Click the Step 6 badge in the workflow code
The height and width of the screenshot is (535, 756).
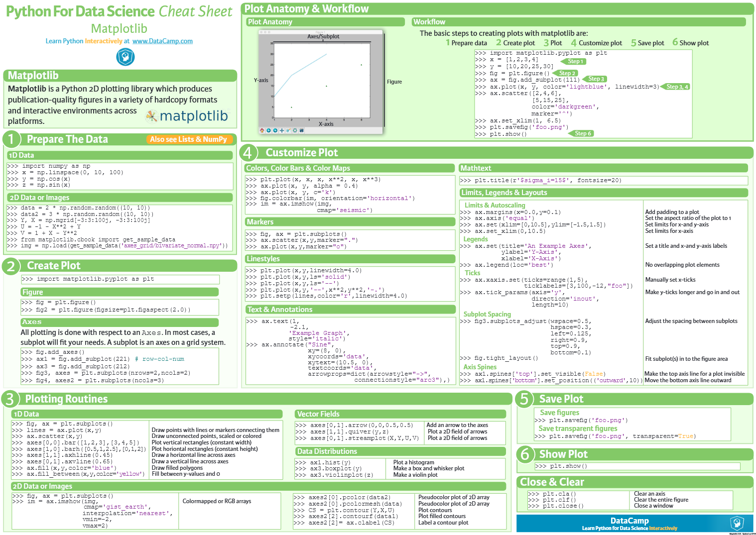point(580,133)
